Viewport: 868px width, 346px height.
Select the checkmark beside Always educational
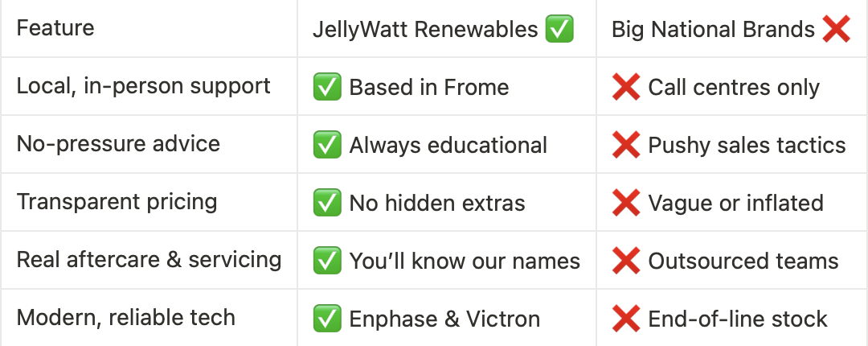point(326,145)
